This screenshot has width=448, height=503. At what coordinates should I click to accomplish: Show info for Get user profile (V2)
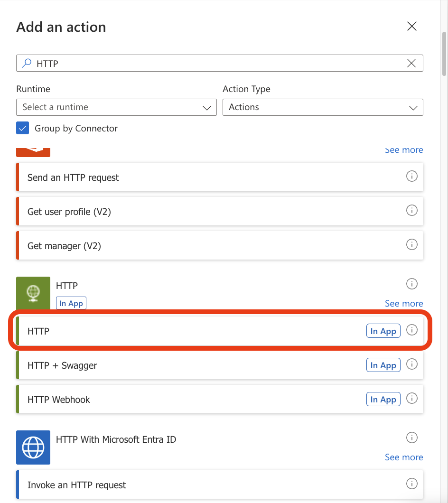point(411,210)
